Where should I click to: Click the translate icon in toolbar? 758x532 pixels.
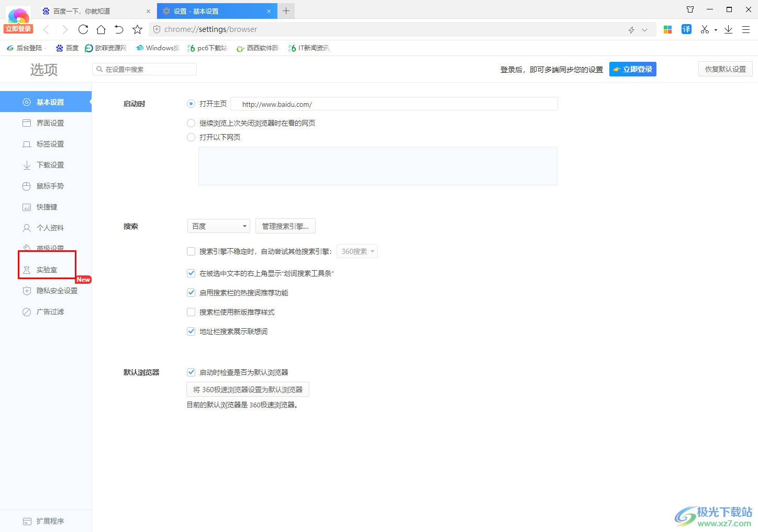coord(686,29)
